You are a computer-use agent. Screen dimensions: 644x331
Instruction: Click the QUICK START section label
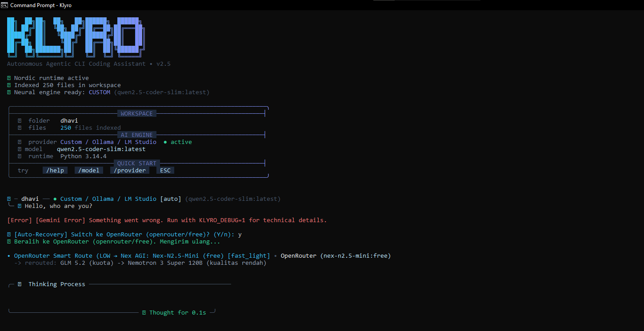137,164
